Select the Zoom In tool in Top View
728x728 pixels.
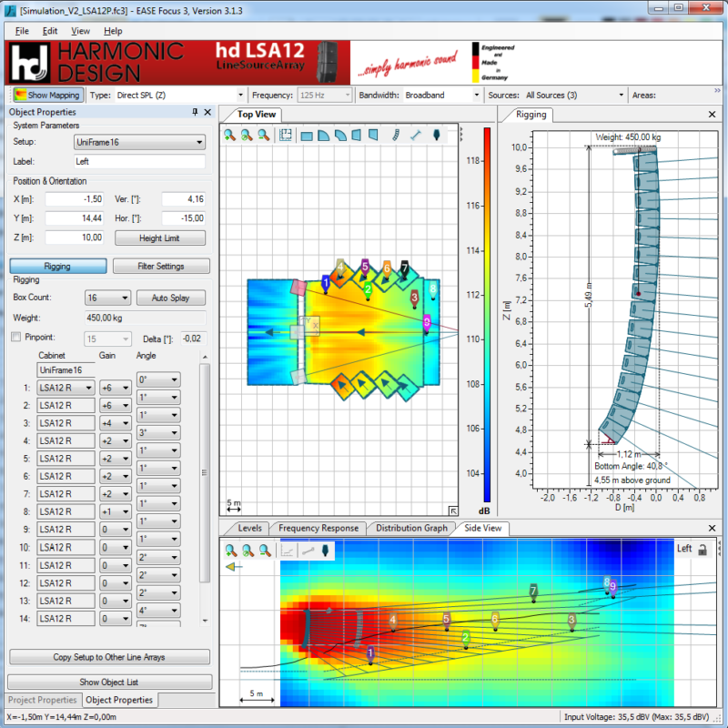[230, 136]
